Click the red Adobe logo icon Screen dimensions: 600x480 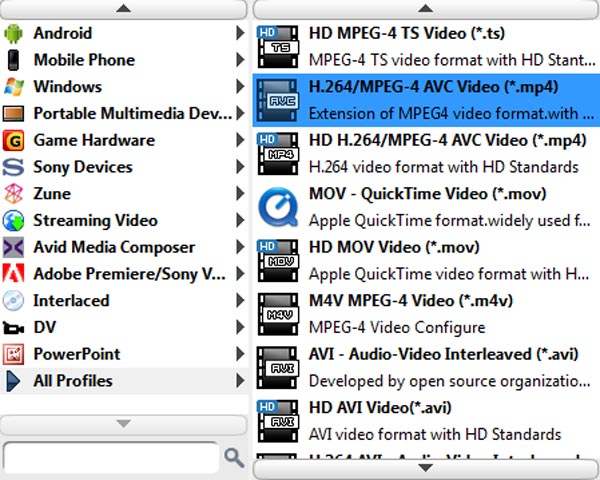tap(13, 273)
